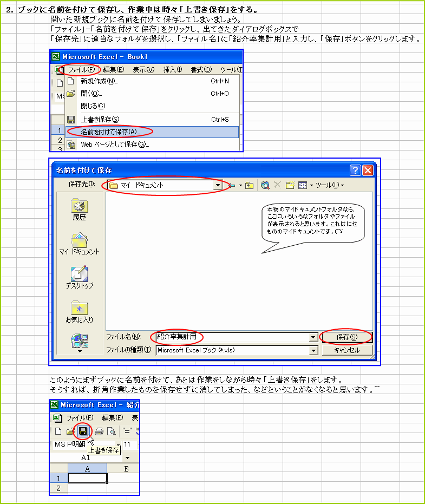Select マイ ドキュメント in places bar

(80, 244)
